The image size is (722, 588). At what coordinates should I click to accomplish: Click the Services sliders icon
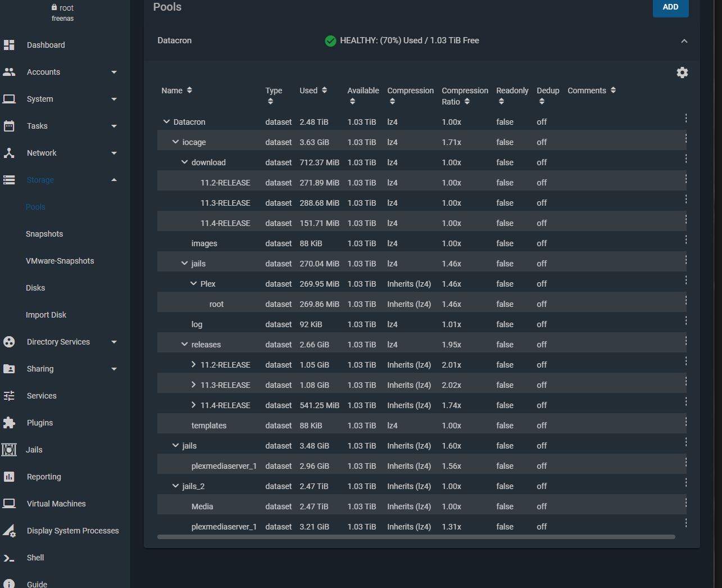(9, 396)
